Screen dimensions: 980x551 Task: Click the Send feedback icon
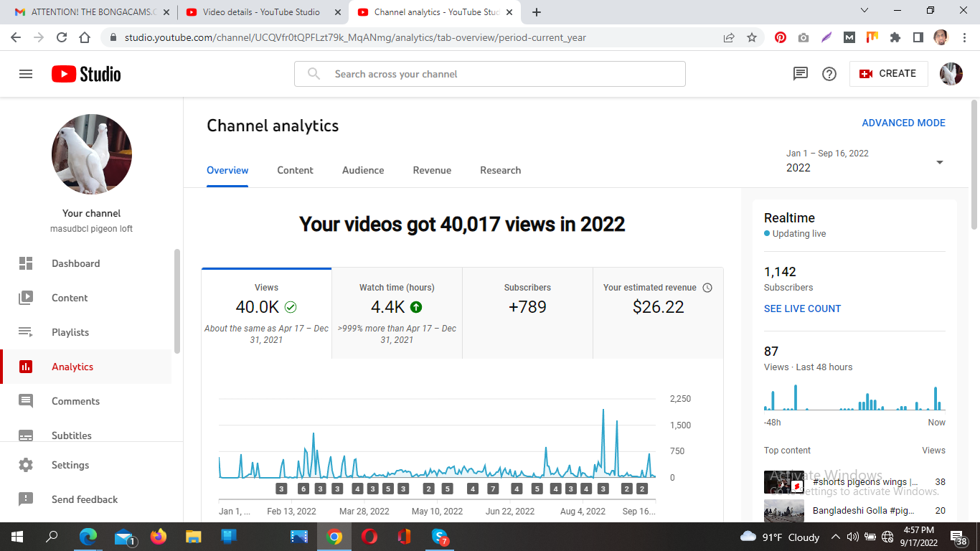26,499
